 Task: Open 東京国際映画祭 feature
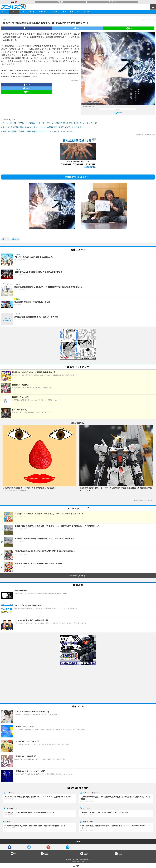21,591
